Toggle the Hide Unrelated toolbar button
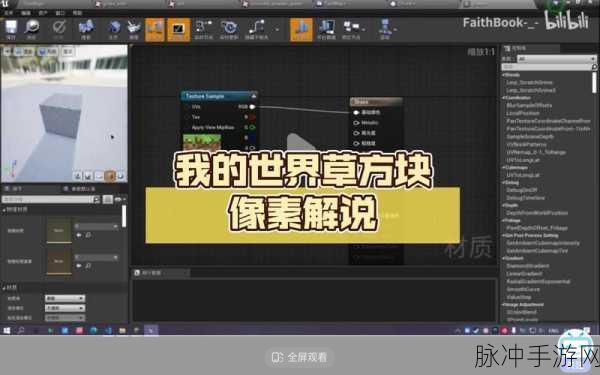 (x=256, y=29)
